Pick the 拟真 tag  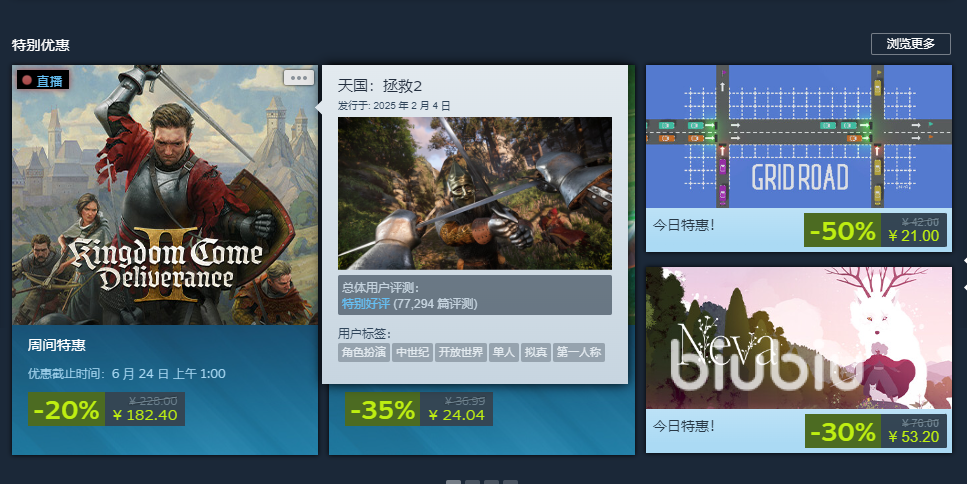pos(536,352)
